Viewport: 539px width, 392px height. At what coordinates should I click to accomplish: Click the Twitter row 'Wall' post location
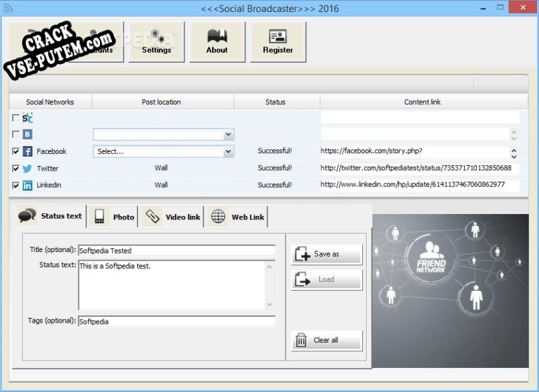[x=161, y=168]
